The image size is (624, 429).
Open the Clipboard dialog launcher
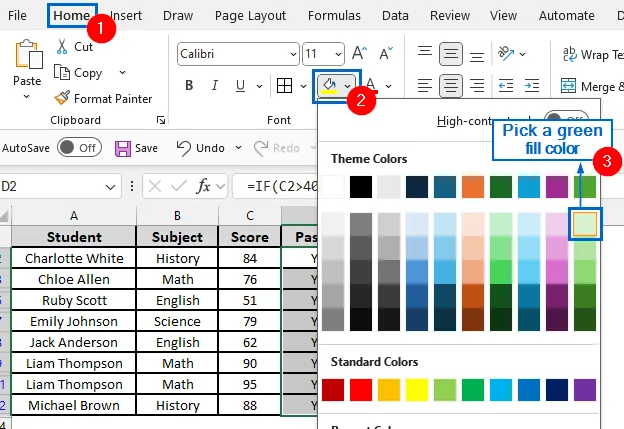point(161,120)
